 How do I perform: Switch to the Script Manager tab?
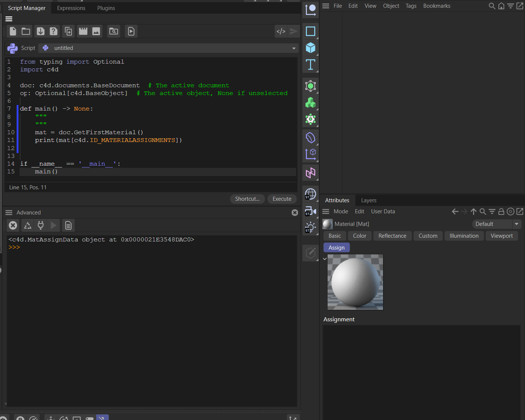(x=27, y=8)
